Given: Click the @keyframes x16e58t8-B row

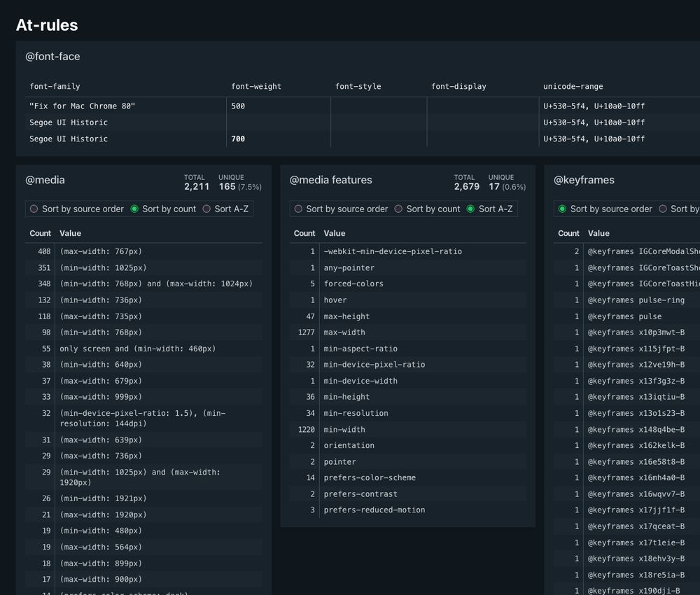Looking at the screenshot, I should [x=626, y=461].
